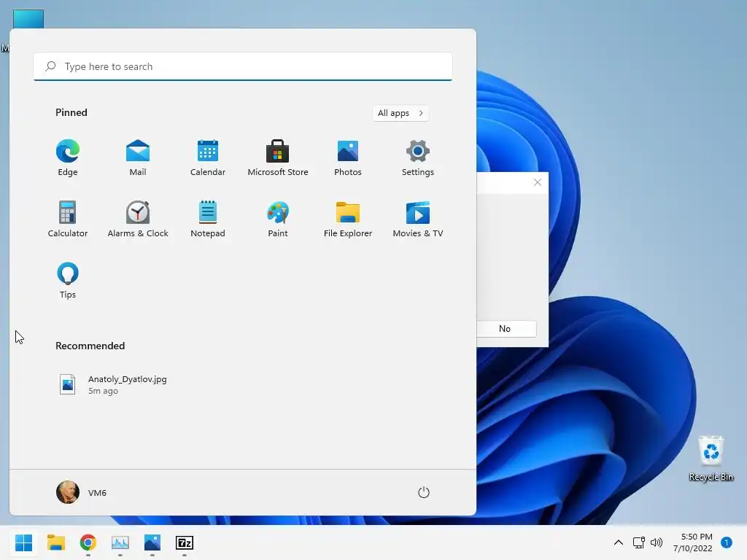
Task: Expand the All apps list
Action: (x=400, y=113)
